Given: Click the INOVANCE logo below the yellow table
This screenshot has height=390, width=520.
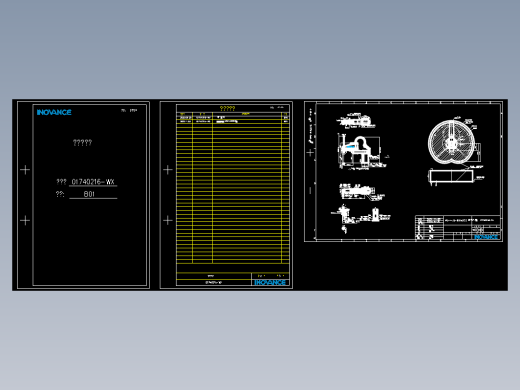Looking at the screenshot, I should (x=270, y=282).
